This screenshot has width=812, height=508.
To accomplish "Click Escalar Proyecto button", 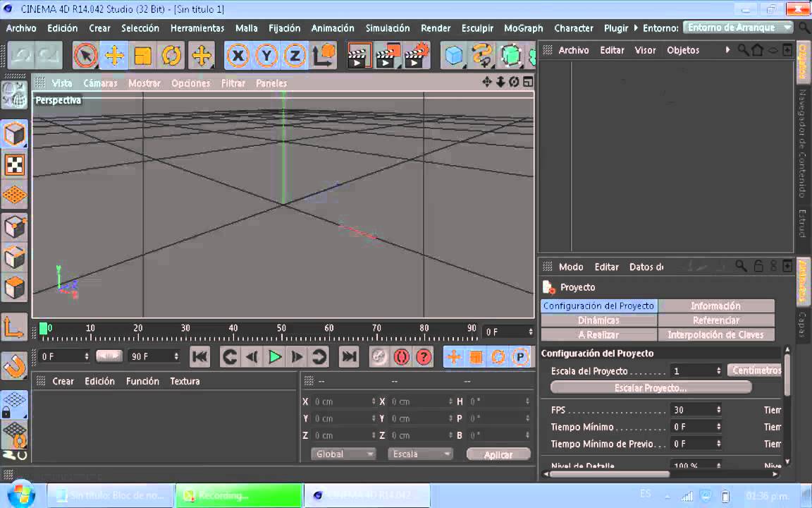I will 651,388.
